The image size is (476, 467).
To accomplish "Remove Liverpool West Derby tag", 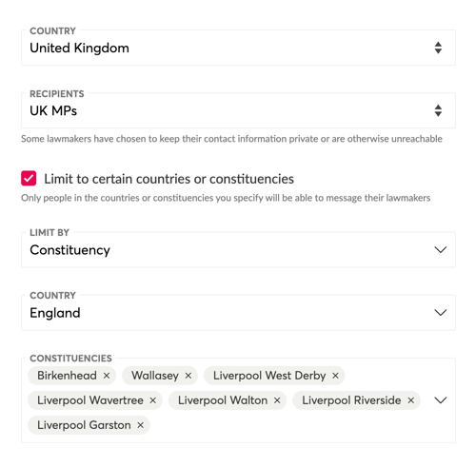I will 335,376.
